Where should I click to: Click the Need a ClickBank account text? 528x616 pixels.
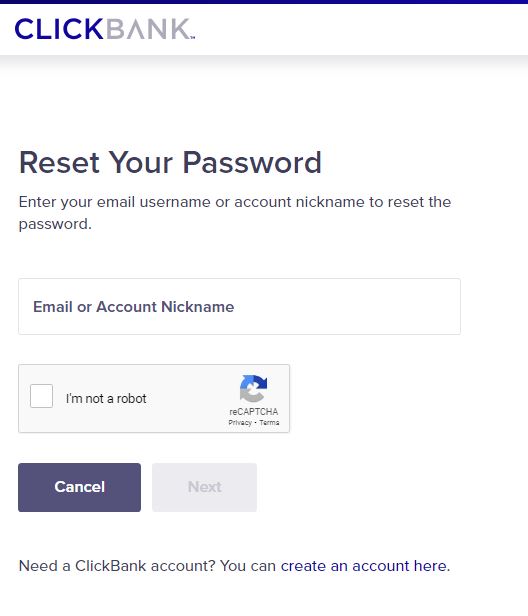(117, 566)
